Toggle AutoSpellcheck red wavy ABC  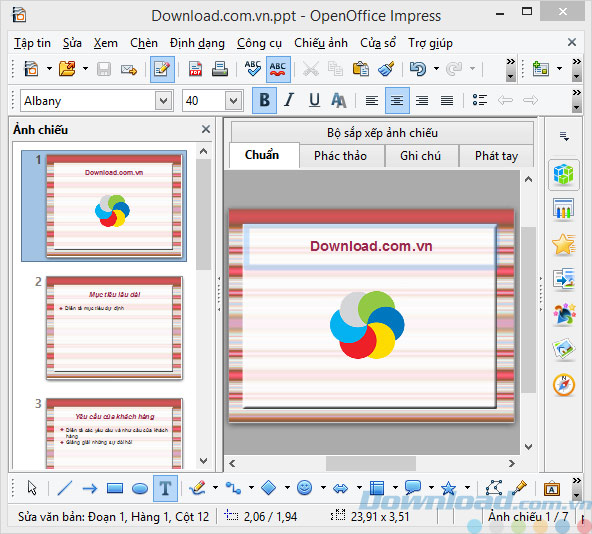pyautogui.click(x=278, y=69)
